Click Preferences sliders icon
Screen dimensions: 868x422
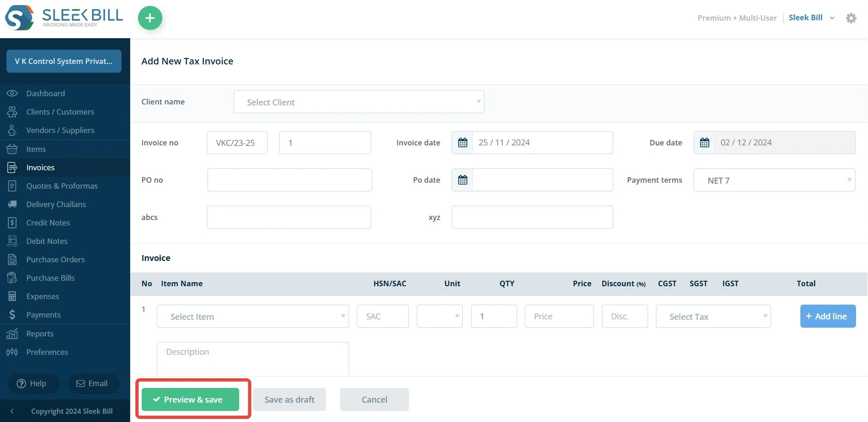click(12, 352)
